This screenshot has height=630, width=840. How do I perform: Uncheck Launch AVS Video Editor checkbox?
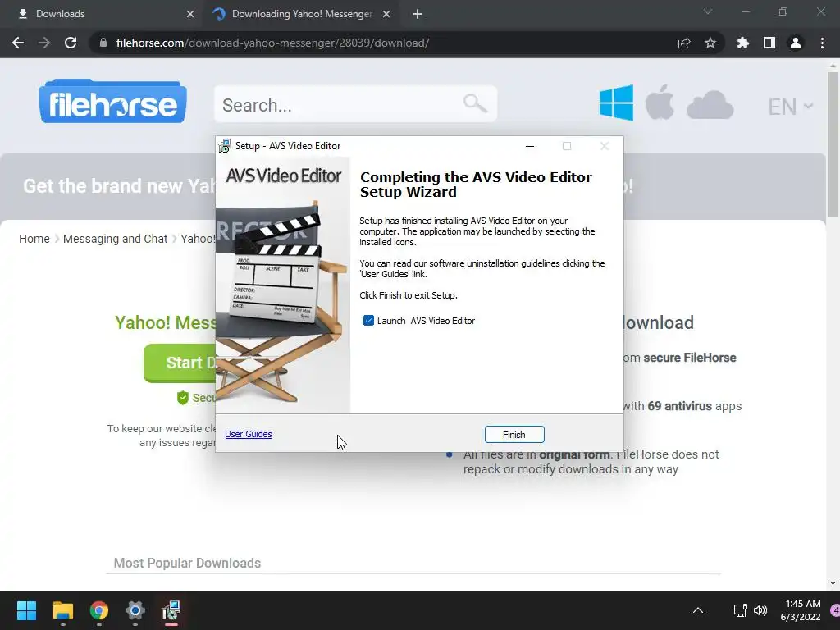(x=368, y=321)
